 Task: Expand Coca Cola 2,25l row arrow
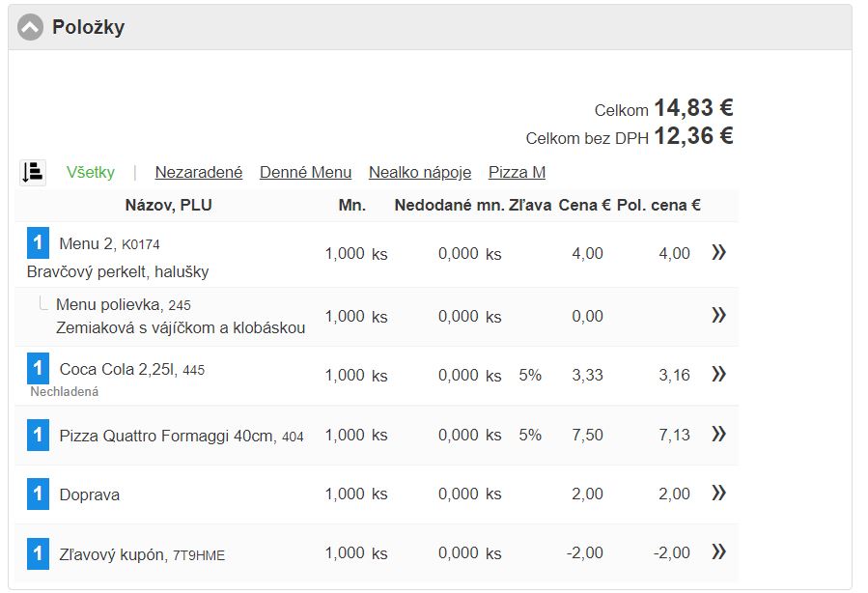tap(718, 375)
